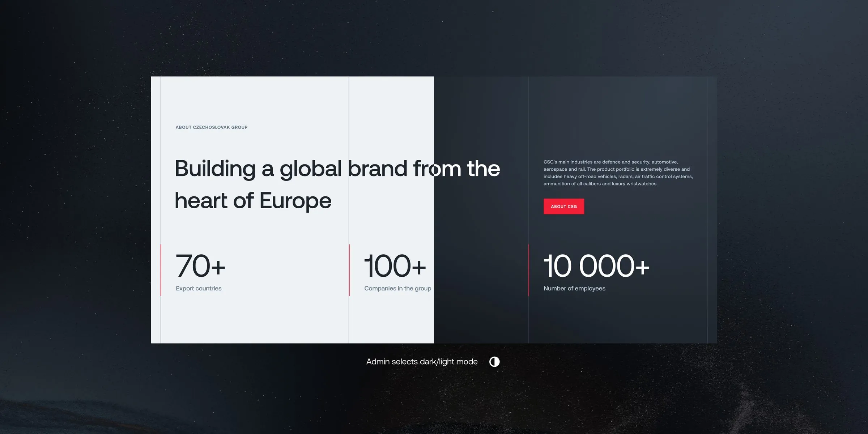
Task: Select the 'Admin selects dark/light mode' caption
Action: point(422,362)
